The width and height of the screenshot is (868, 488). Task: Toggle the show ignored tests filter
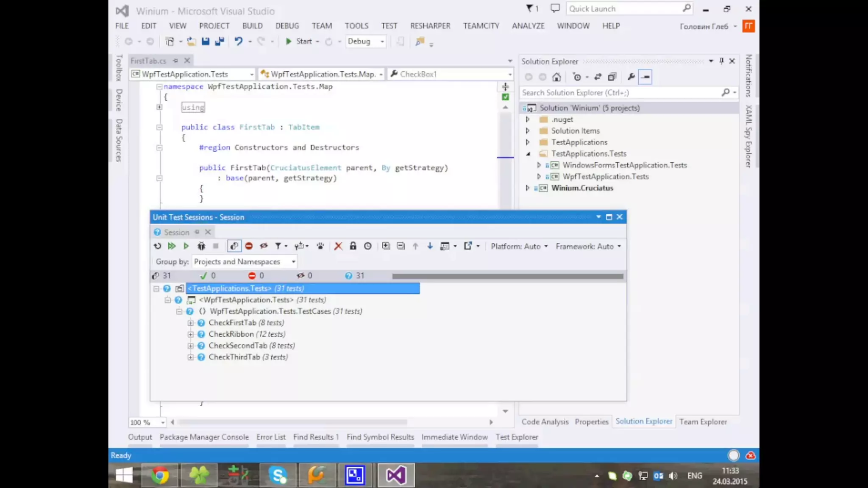point(264,246)
